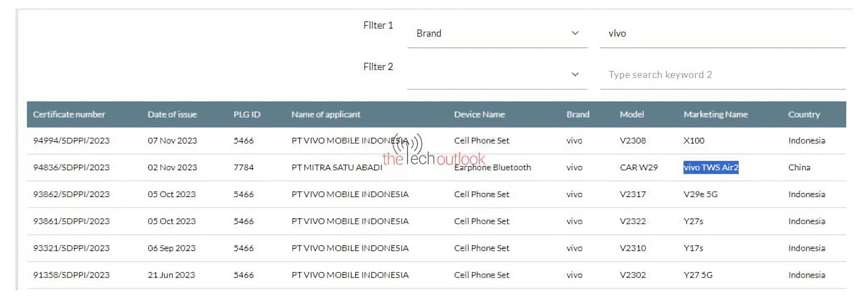Sort by Date of issue column

172,115
